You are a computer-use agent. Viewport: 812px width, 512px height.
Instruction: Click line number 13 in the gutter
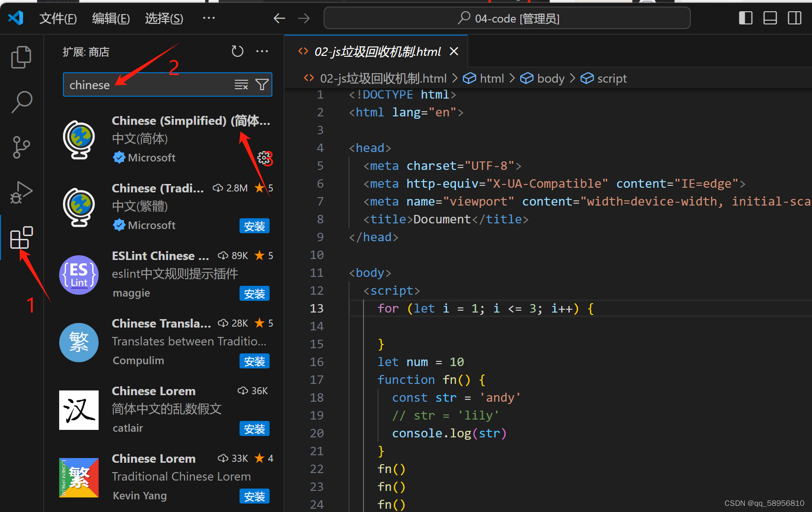(x=317, y=308)
